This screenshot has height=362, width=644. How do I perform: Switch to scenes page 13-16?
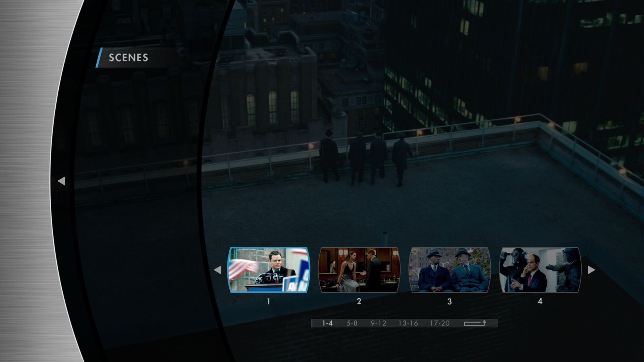tap(408, 323)
